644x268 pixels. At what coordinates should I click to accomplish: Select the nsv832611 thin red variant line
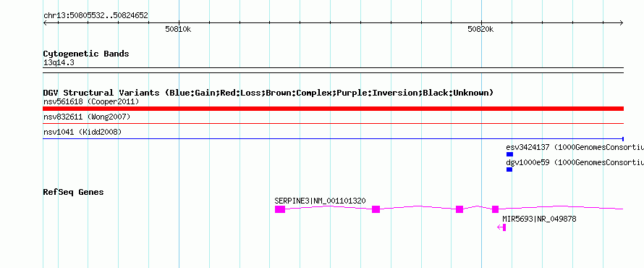(x=333, y=123)
